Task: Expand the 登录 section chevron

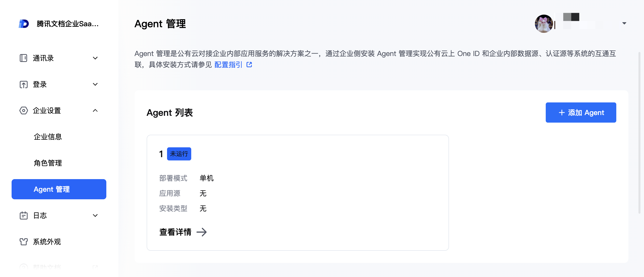Action: coord(95,84)
